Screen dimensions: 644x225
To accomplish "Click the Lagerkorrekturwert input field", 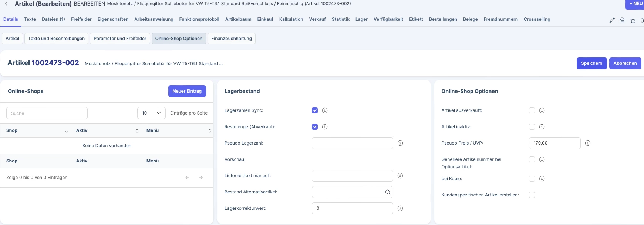I will click(x=353, y=208).
